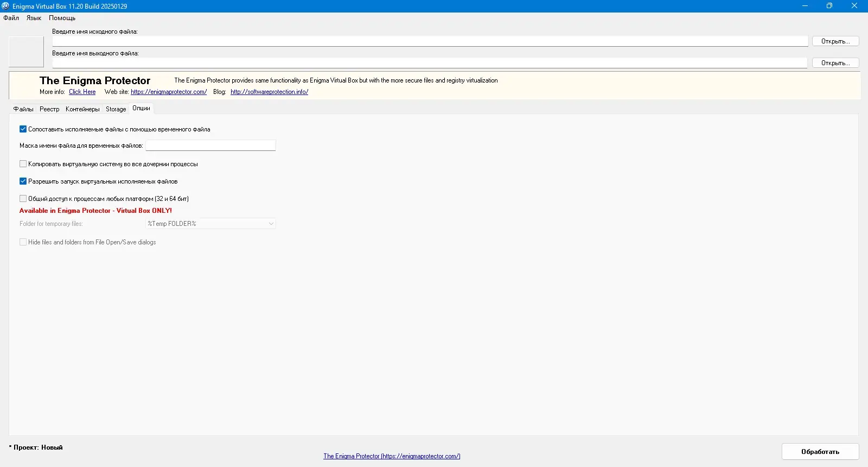Open the %Temp FOLDER% dropdown

click(210, 224)
